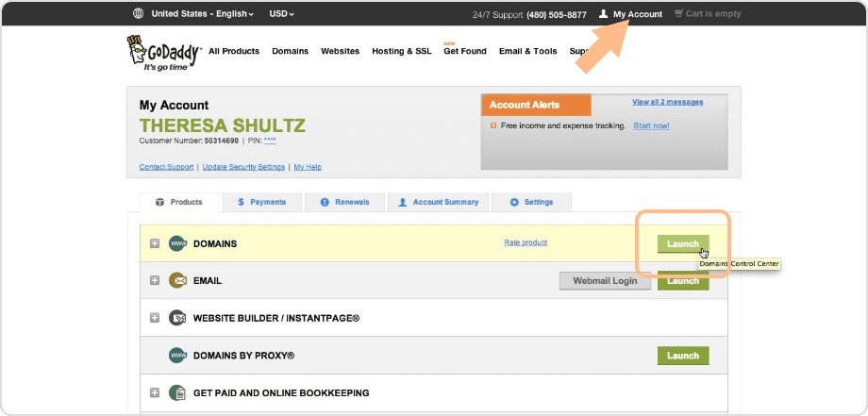Click the person icon on Account Summary tab
Viewport: 868px width, 416px height.
[x=403, y=203]
